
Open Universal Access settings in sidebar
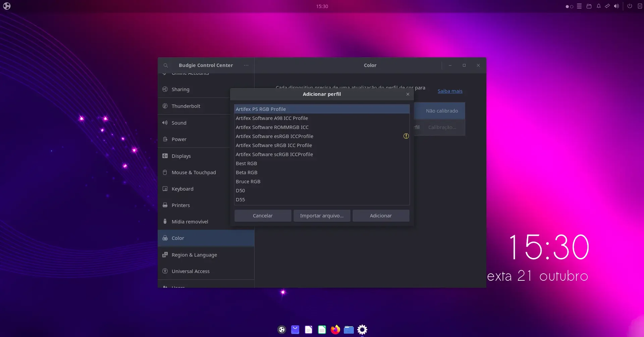(x=206, y=271)
